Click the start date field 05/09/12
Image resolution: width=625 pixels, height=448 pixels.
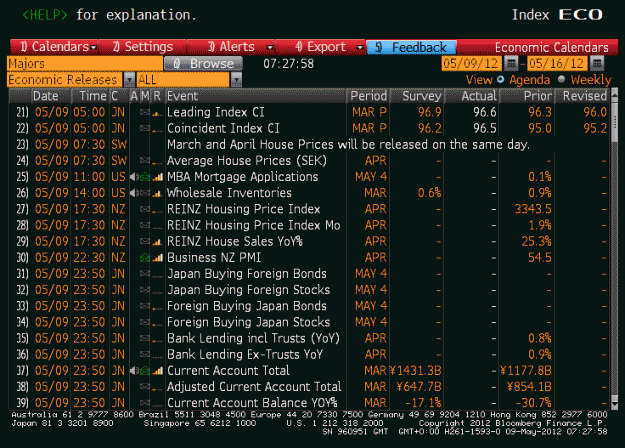click(x=471, y=63)
